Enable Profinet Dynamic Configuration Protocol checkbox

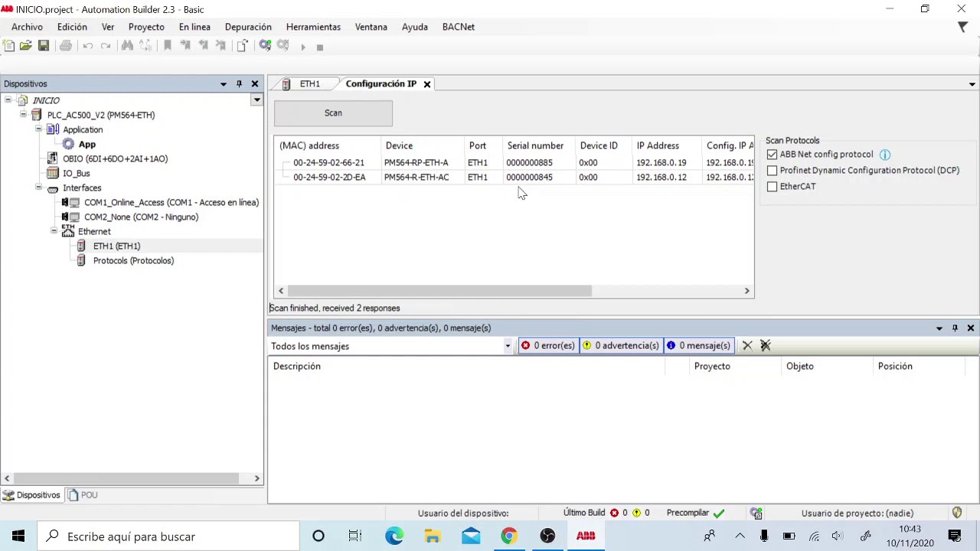click(x=772, y=171)
